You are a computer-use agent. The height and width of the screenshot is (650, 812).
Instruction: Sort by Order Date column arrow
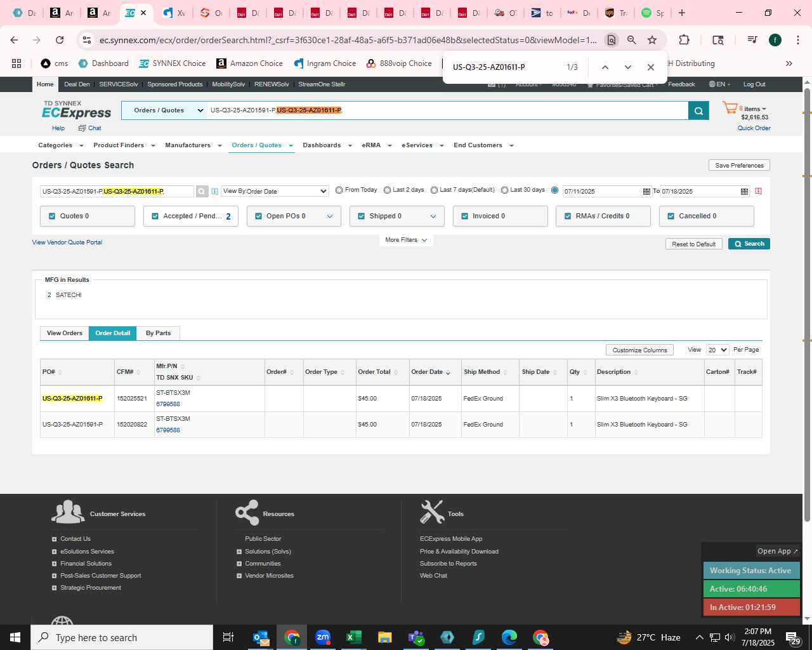[448, 373]
